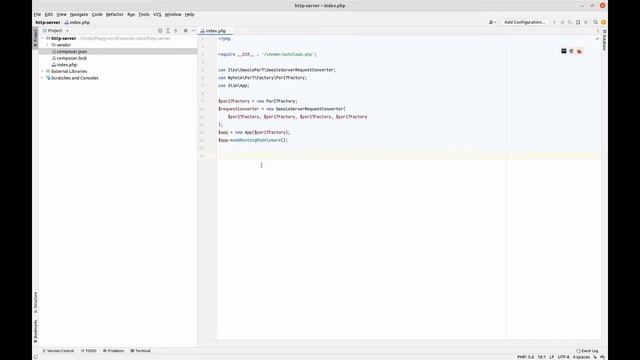Toggle the Project side tool window stripe
The image size is (640, 360).
pos(36,38)
